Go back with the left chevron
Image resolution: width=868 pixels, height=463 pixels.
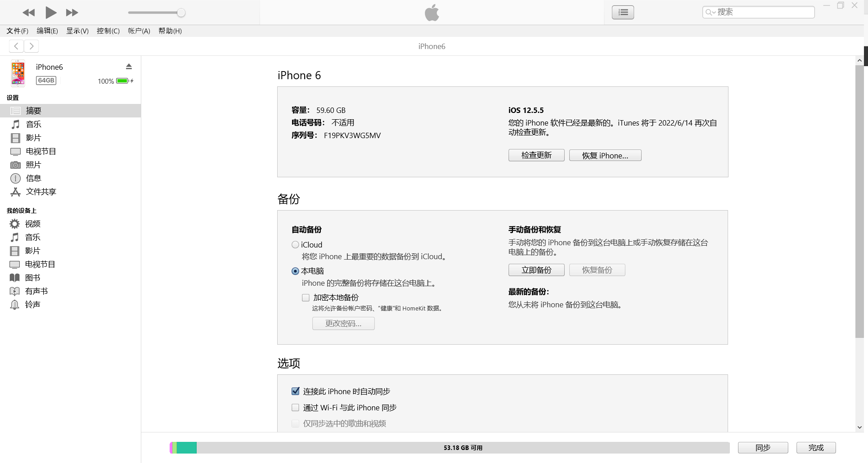click(16, 46)
